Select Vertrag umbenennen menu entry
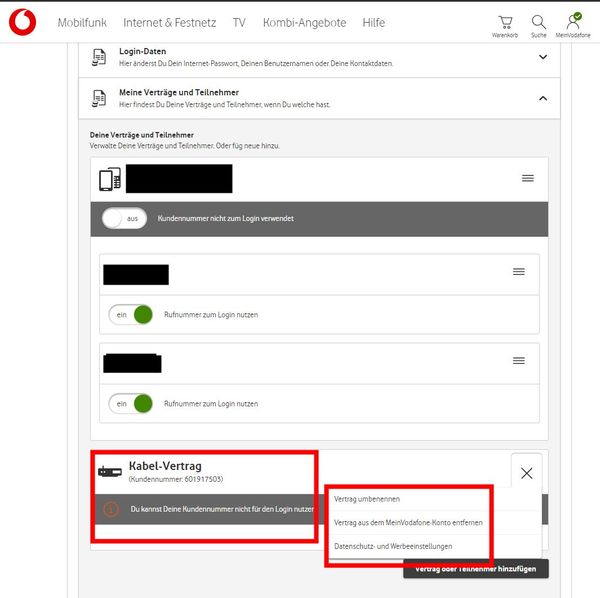 tap(367, 499)
